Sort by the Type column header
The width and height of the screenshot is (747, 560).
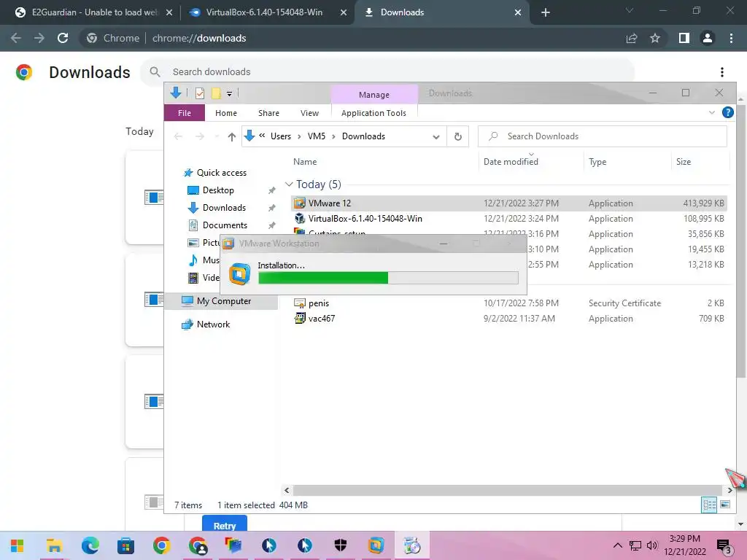597,162
